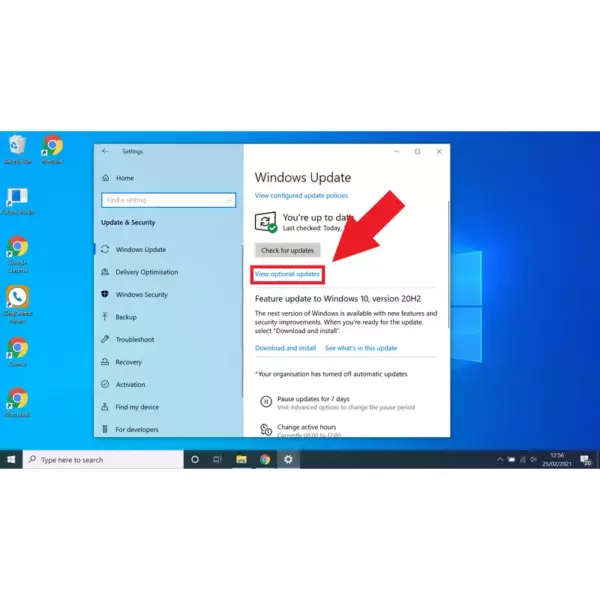Image resolution: width=600 pixels, height=600 pixels.
Task: Click the Home house icon
Action: point(106,178)
